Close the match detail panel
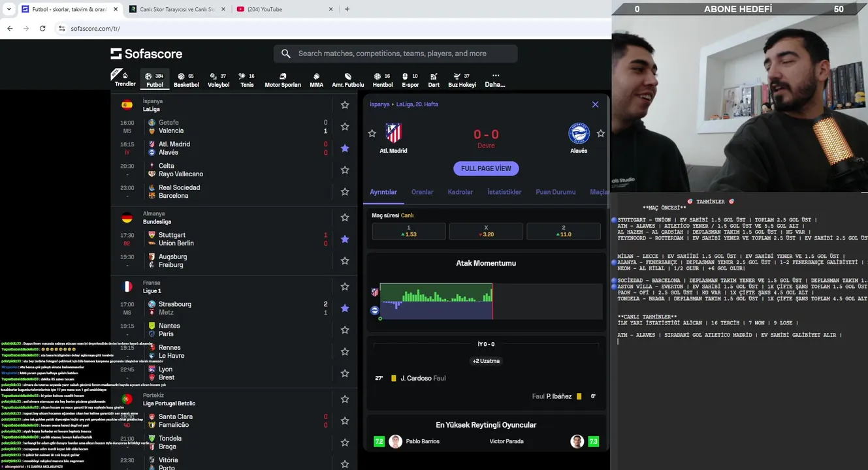The height and width of the screenshot is (470, 868). pyautogui.click(x=595, y=104)
